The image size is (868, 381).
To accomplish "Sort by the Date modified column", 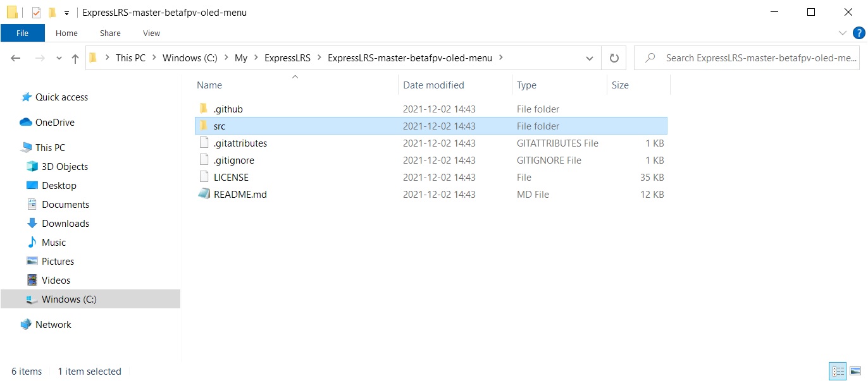I will click(x=433, y=85).
